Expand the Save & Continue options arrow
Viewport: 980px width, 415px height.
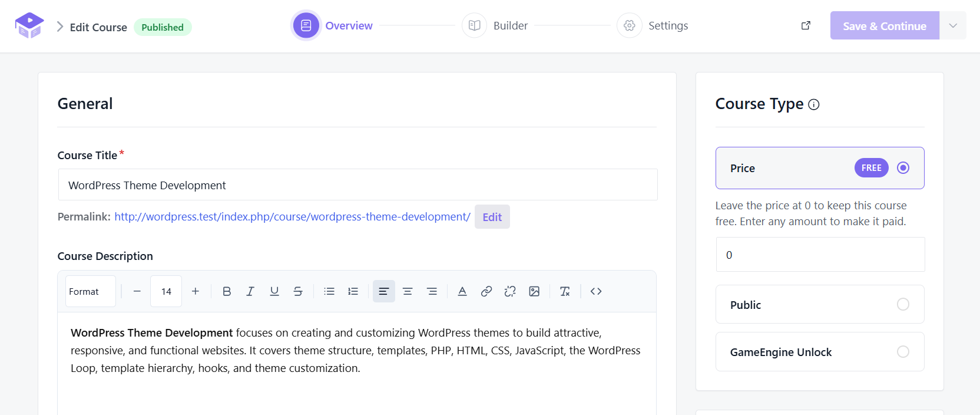(953, 25)
